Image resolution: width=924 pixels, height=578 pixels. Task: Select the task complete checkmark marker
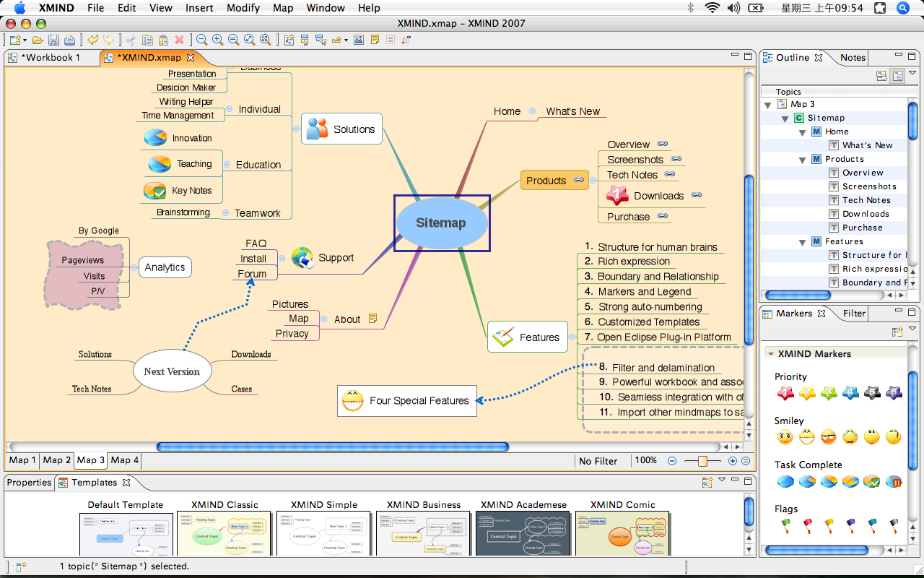(872, 481)
